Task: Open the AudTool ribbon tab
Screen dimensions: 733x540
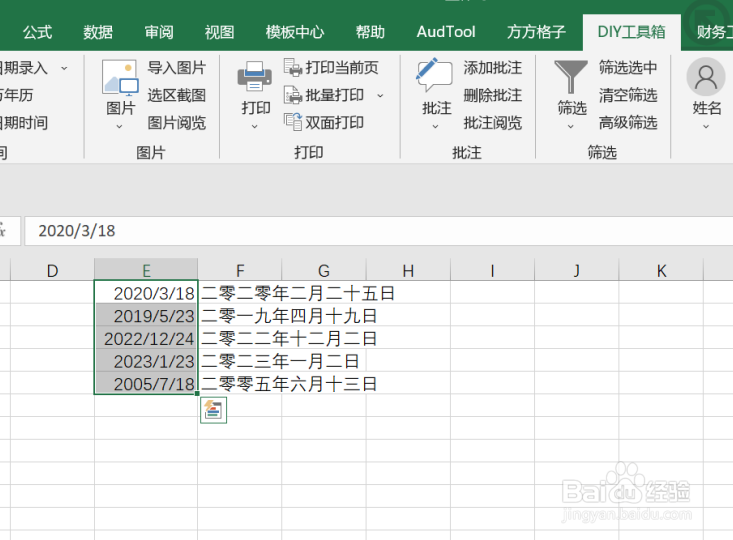Action: [x=446, y=32]
